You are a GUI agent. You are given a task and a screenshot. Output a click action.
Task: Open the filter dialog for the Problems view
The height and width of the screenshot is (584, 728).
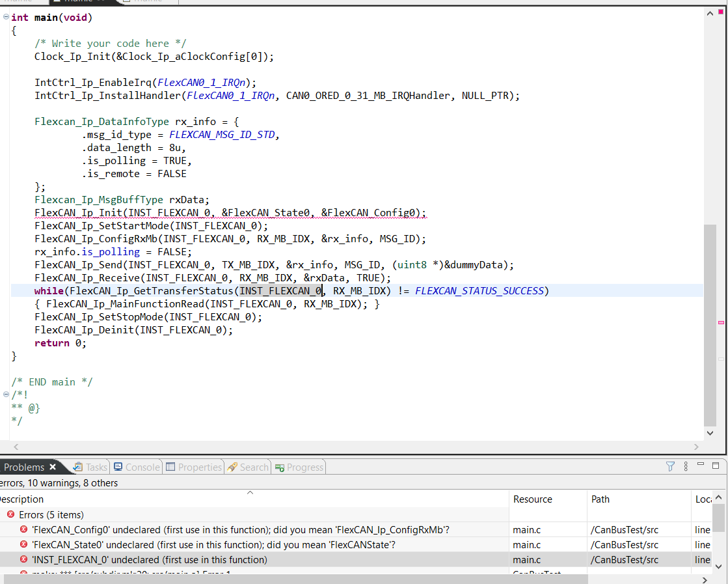click(x=669, y=466)
